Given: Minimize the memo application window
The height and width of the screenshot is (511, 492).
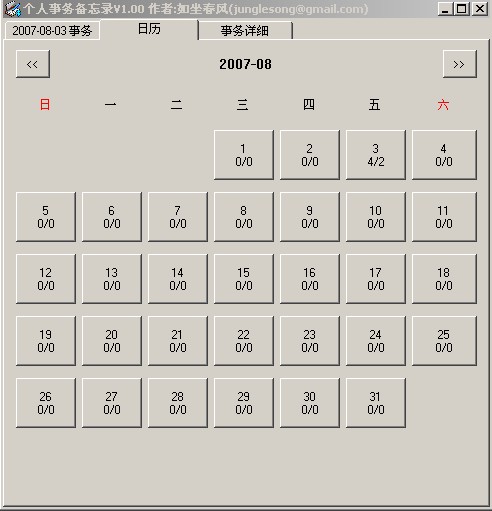Looking at the screenshot, I should tap(446, 9).
